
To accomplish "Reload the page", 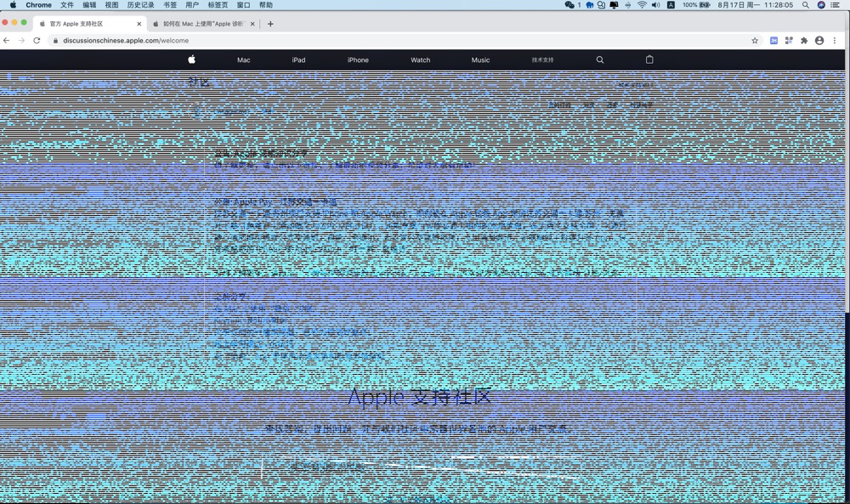I will (37, 40).
